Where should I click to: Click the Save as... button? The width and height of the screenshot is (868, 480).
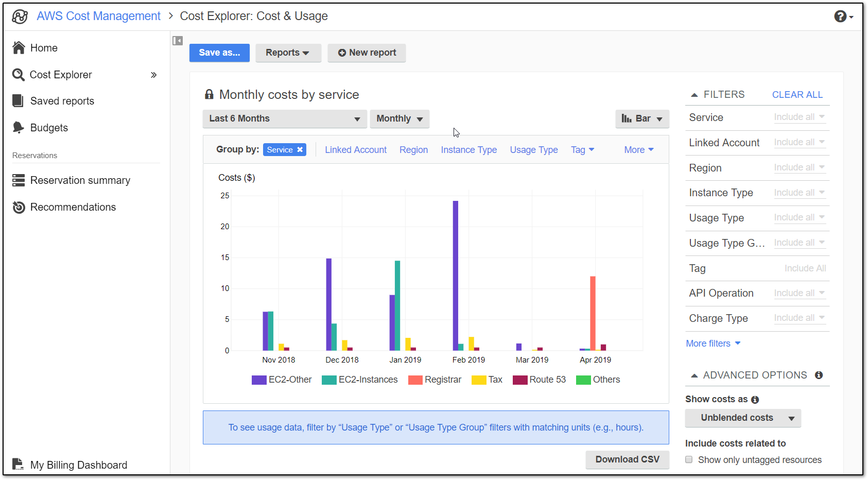pyautogui.click(x=219, y=53)
